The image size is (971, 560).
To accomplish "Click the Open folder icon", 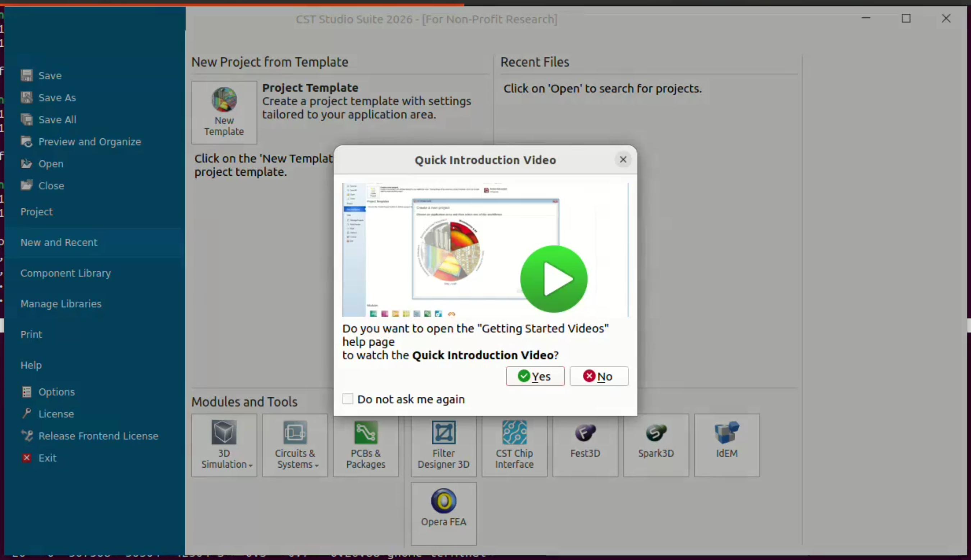I will point(27,164).
